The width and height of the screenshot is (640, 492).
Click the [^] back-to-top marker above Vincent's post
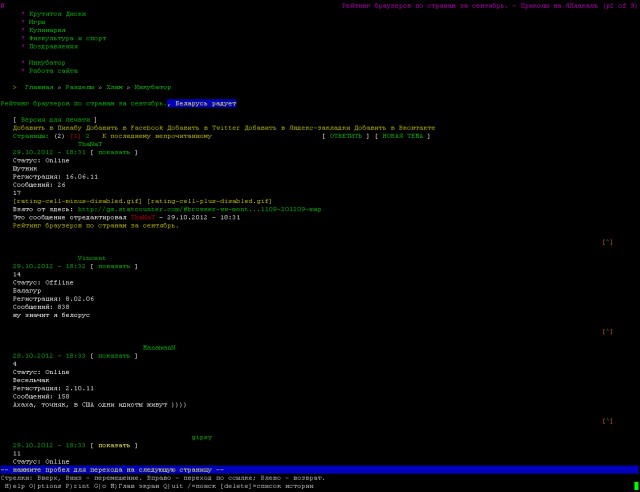607,242
